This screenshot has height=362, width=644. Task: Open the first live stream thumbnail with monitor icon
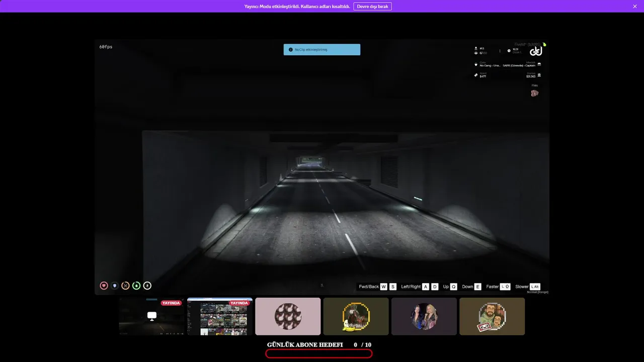151,316
